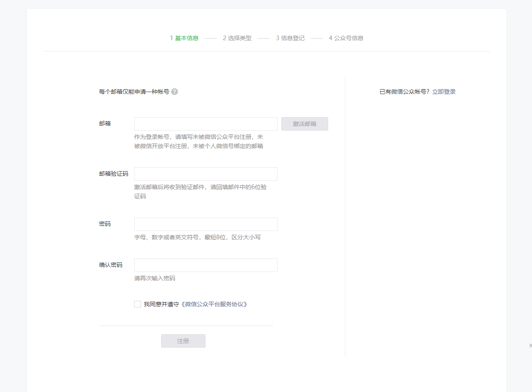532x392 pixels.
Task: Follow the 立即登录 login link
Action: tap(444, 92)
